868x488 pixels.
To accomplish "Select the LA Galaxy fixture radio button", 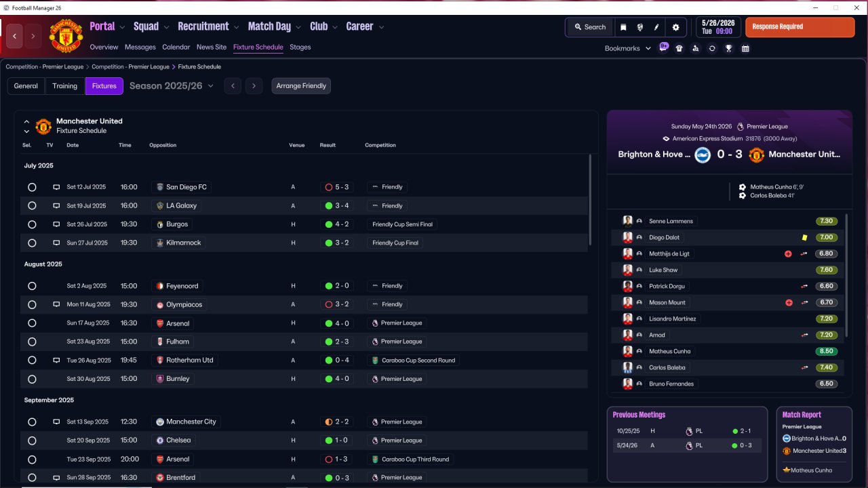I will (32, 205).
